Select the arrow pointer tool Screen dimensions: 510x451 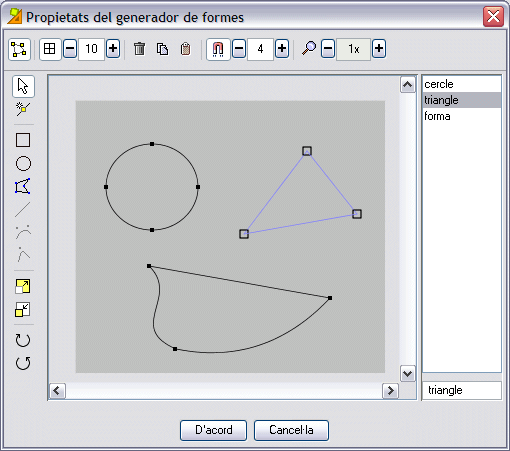23,86
